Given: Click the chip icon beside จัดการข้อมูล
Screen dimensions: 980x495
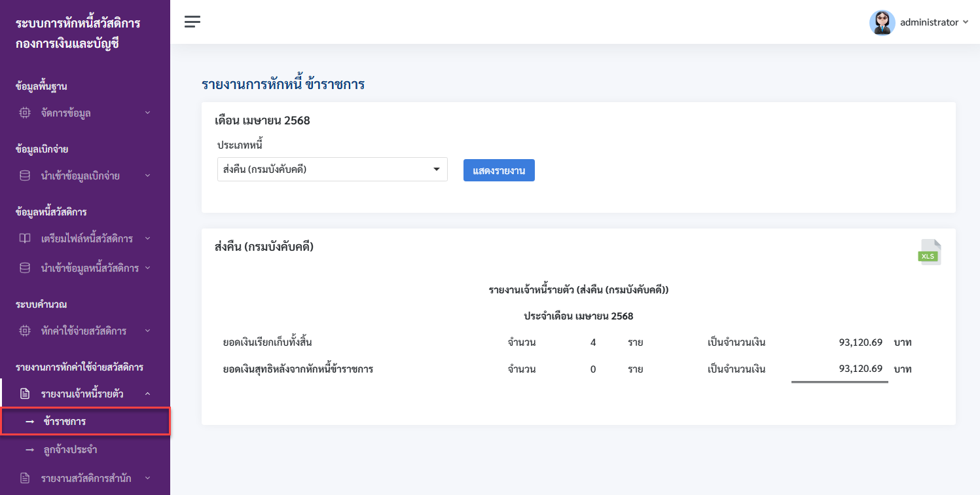Looking at the screenshot, I should click(25, 113).
